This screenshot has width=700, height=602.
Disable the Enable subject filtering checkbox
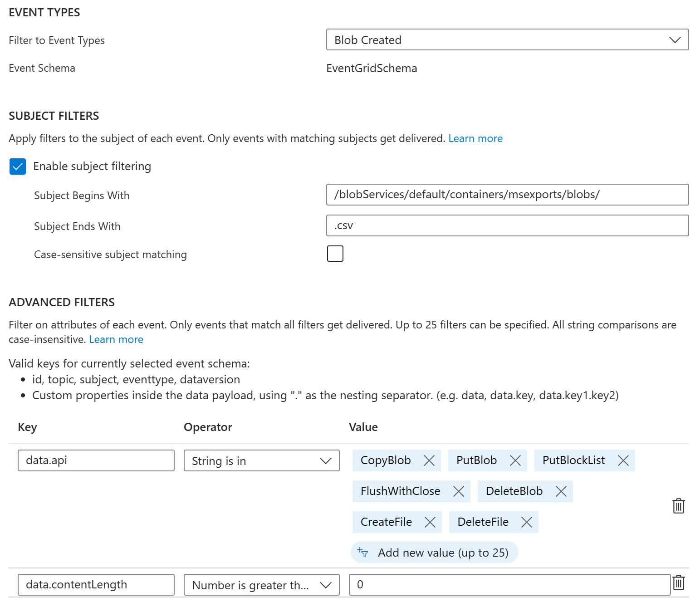[x=17, y=166]
